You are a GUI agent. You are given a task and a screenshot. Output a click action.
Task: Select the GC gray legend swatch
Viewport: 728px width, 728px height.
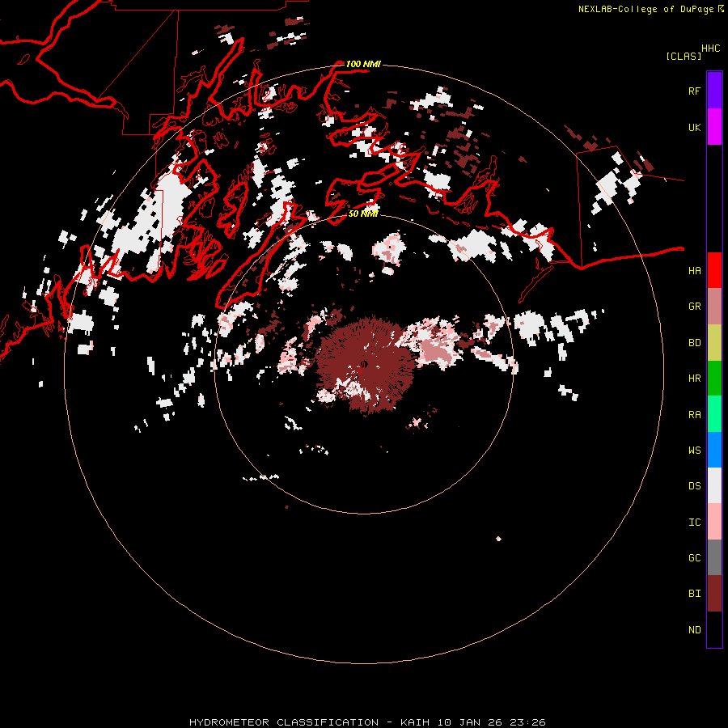point(714,557)
